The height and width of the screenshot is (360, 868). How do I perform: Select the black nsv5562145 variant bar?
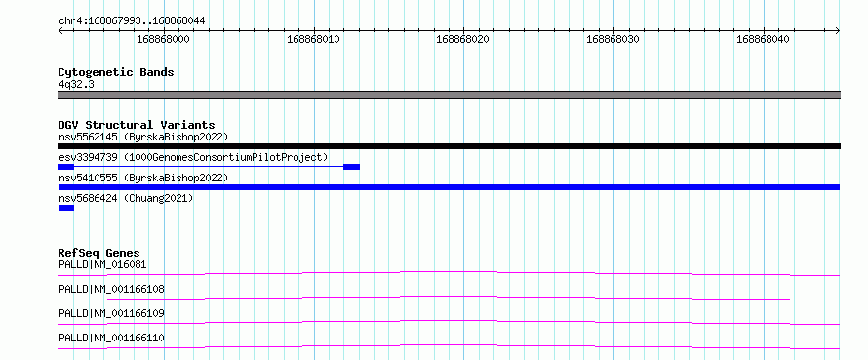tap(449, 146)
